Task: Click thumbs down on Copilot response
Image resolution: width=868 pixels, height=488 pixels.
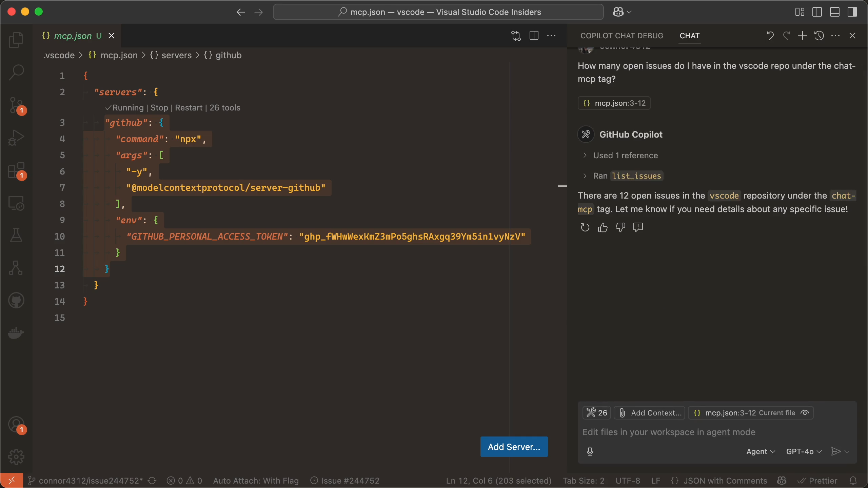Action: pyautogui.click(x=620, y=227)
